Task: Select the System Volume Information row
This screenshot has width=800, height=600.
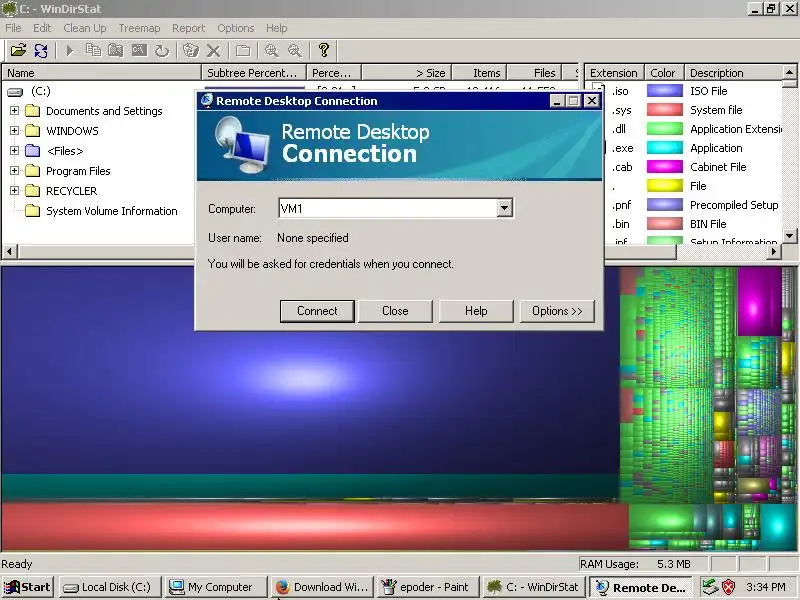Action: coord(112,211)
